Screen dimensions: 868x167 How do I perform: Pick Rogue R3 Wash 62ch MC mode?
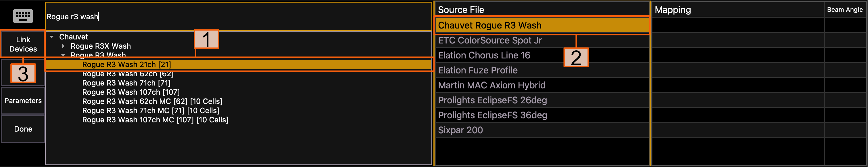click(152, 101)
